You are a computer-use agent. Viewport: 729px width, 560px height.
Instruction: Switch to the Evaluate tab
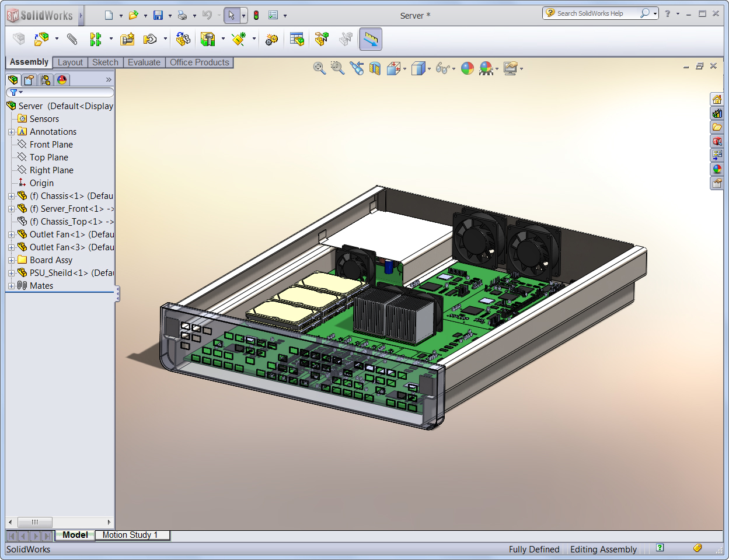[144, 62]
